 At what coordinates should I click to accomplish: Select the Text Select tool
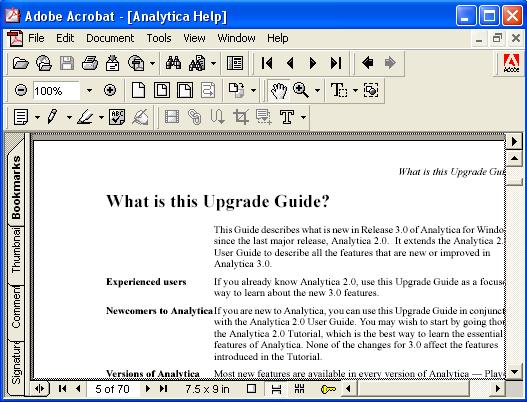click(x=339, y=90)
